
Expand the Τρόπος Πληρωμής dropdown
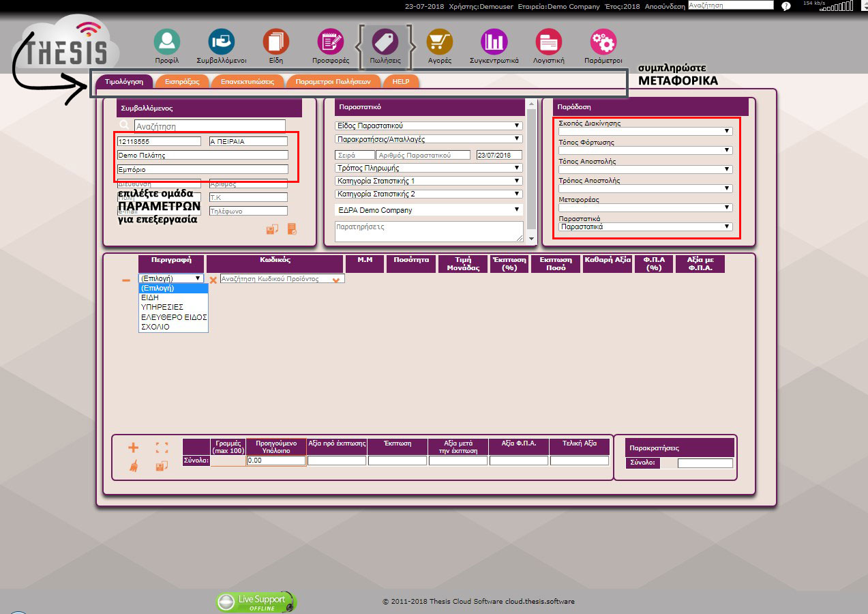(428, 168)
